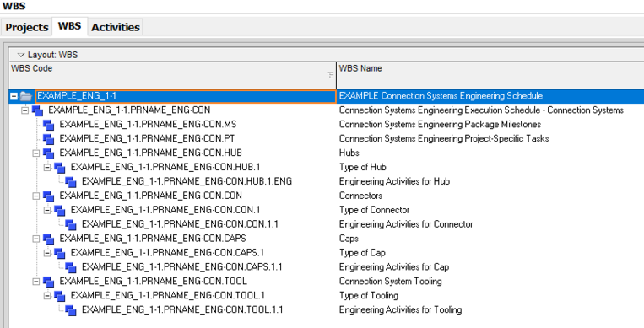Collapse the PRNAME_ENG-CON.TOOL node
Viewport: 644px width, 328px height.
tap(36, 282)
